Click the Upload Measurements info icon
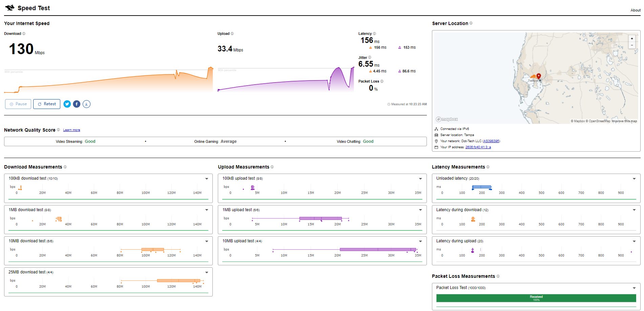This screenshot has height=311, width=644. [272, 167]
